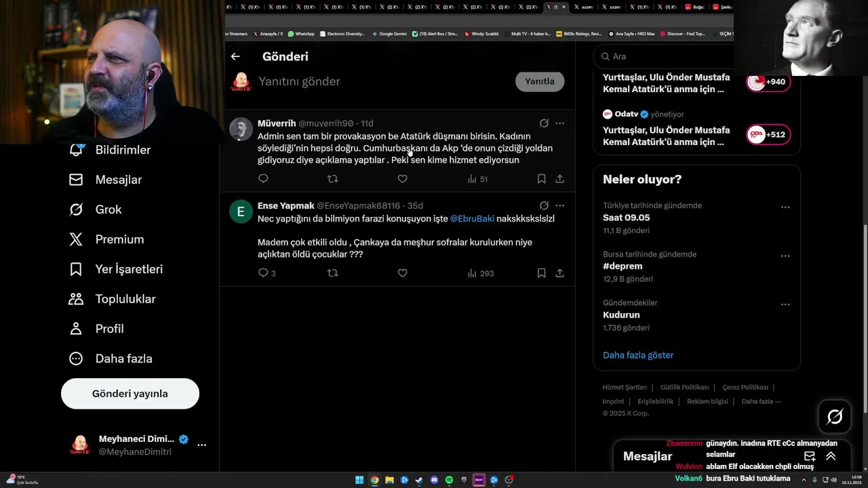The height and width of the screenshot is (488, 868).
Task: Open Anasayfa / X bookmark
Action: pos(268,33)
